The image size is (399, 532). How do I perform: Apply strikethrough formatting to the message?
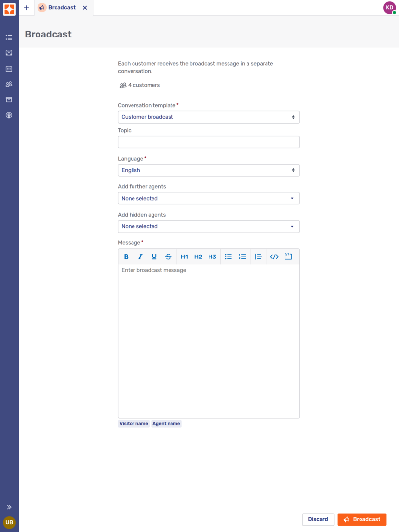coord(168,257)
